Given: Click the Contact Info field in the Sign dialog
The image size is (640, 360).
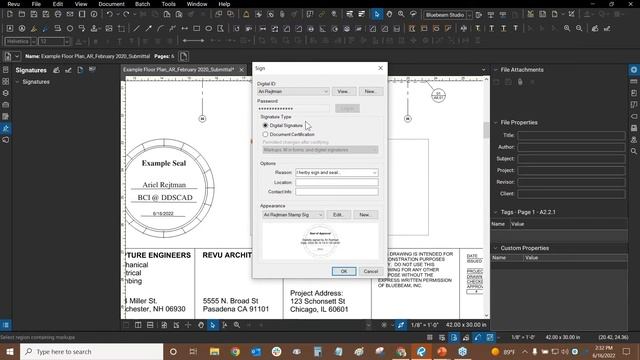Looking at the screenshot, I should coord(337,192).
